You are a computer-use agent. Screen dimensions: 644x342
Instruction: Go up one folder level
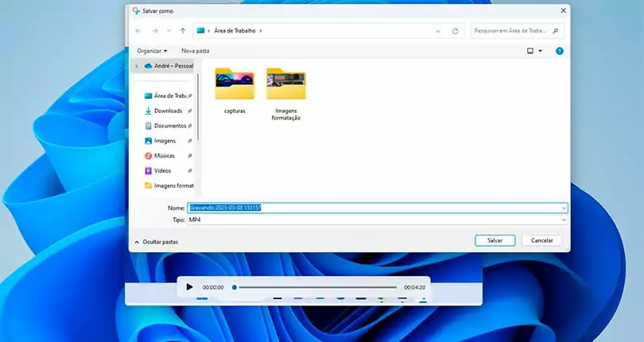coord(183,31)
